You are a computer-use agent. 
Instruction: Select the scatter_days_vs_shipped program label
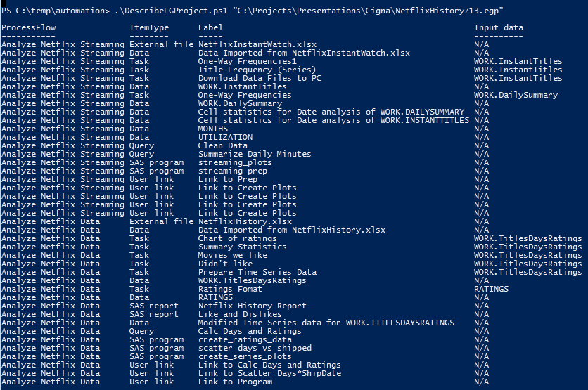pos(255,348)
